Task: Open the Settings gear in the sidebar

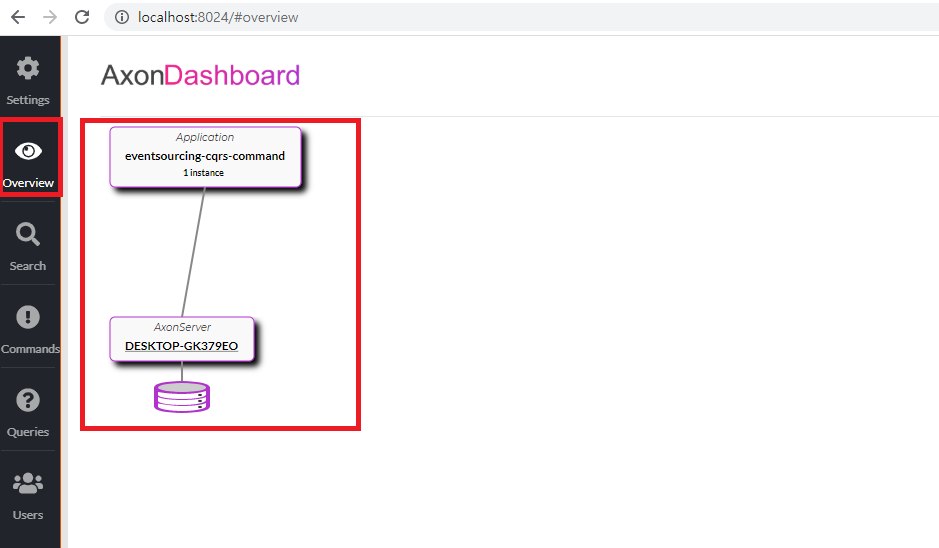Action: [x=28, y=68]
